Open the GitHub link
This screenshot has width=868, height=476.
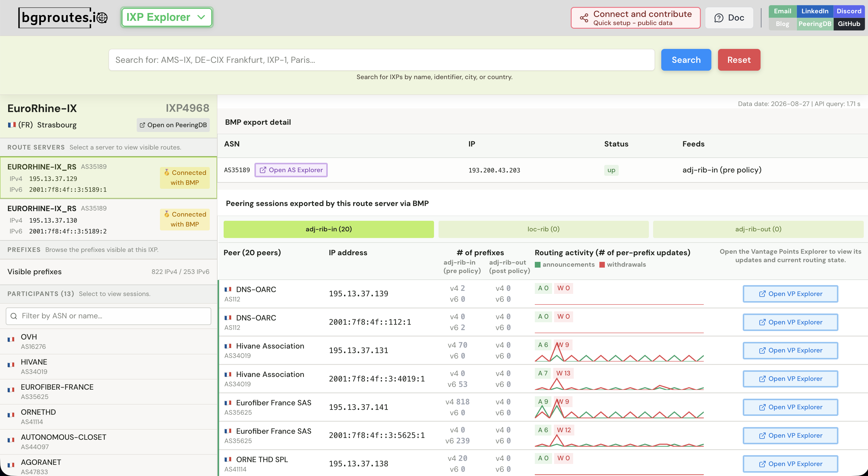(849, 24)
